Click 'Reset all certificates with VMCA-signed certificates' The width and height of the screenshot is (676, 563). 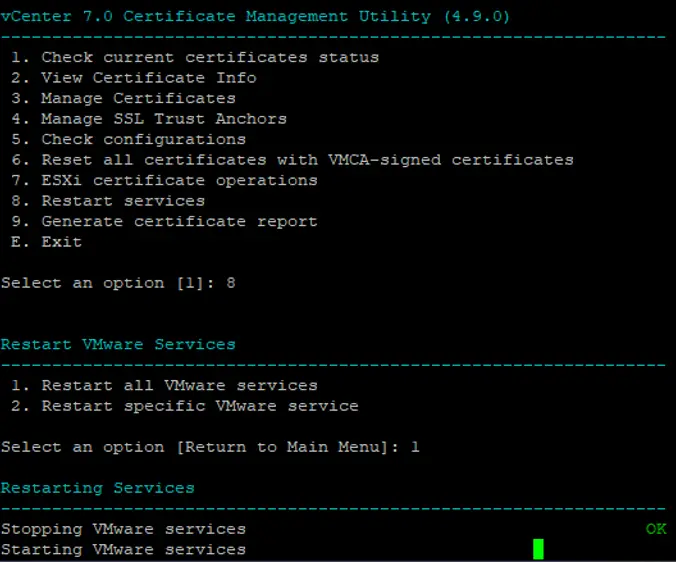pos(292,160)
